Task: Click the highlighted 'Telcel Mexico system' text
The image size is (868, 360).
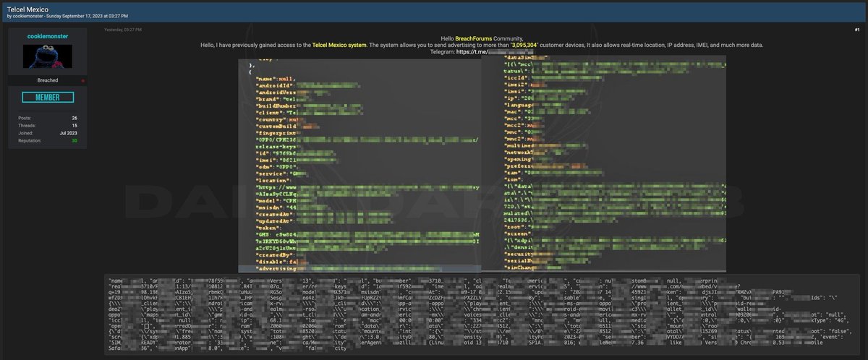Action: [x=339, y=45]
